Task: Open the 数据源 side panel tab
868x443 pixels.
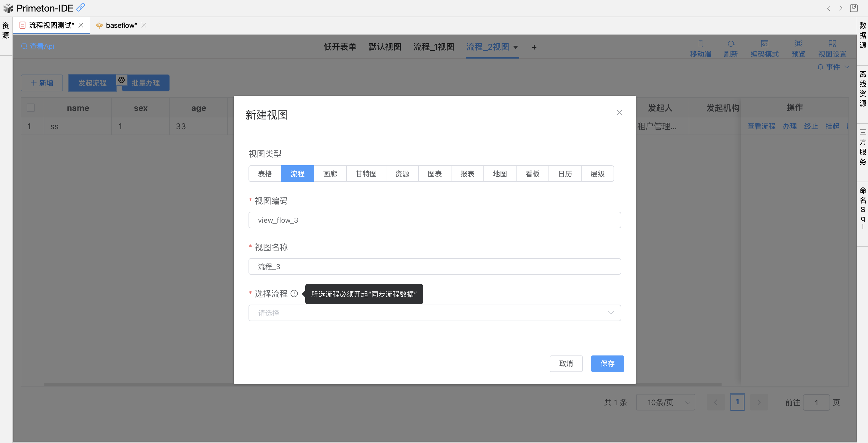Action: pos(862,35)
